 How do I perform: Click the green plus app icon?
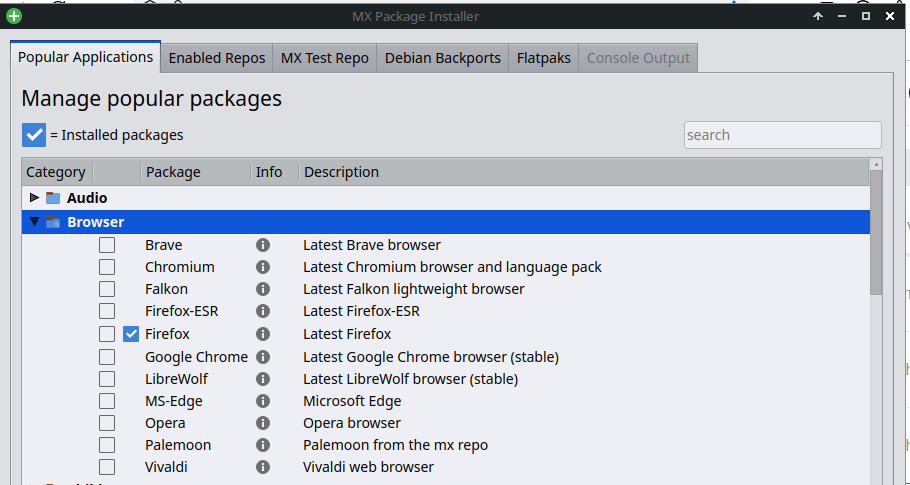tap(14, 16)
